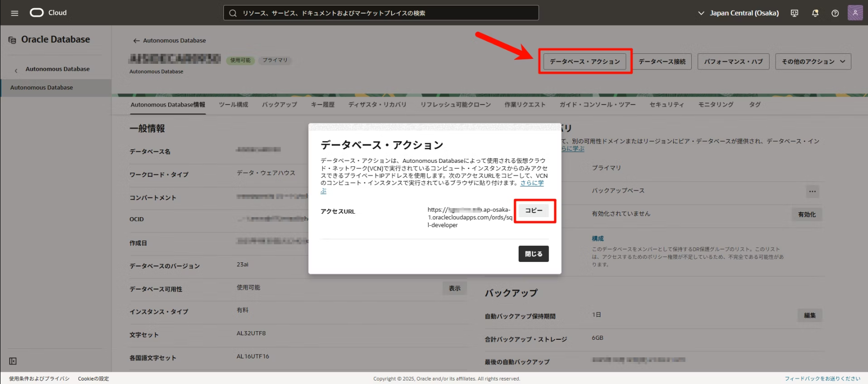Open the リフレッシュ可能クローン tab
The width and height of the screenshot is (868, 384).
[456, 105]
